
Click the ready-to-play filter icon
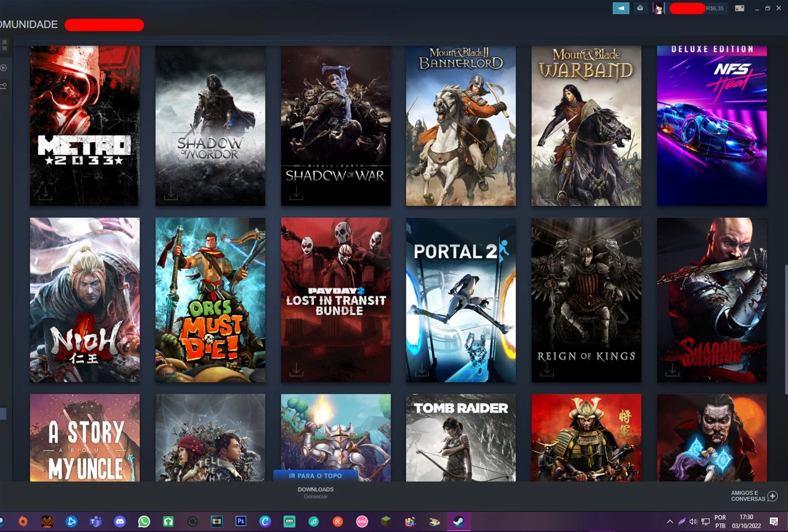point(3,68)
